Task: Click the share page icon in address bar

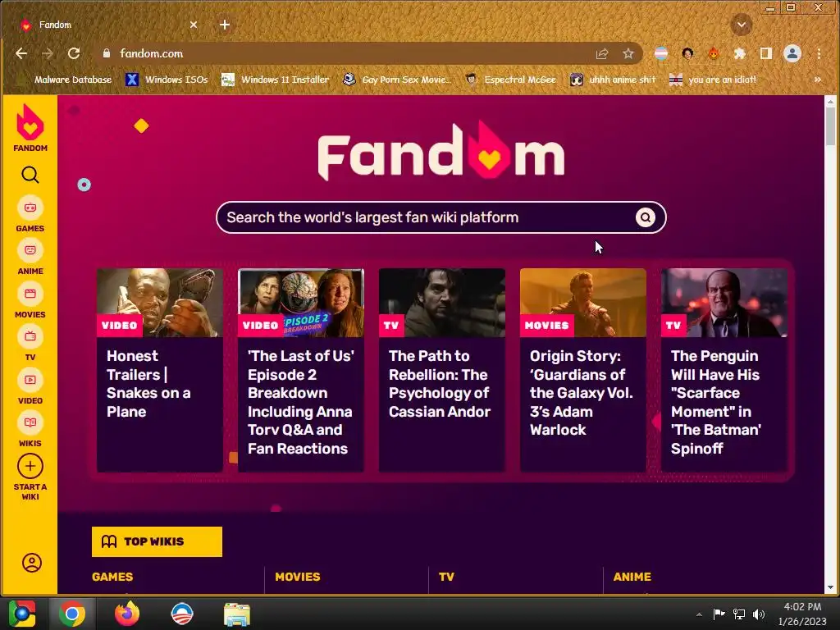Action: (x=602, y=53)
